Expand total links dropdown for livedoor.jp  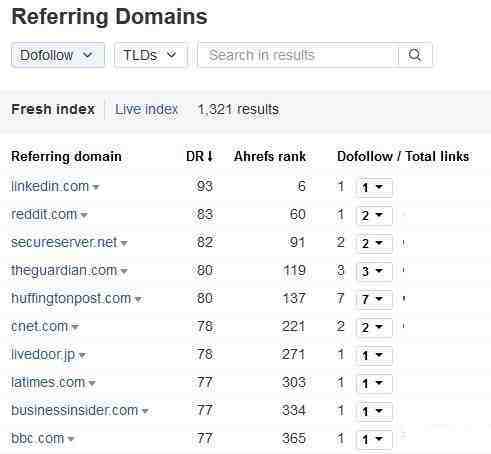click(x=374, y=355)
